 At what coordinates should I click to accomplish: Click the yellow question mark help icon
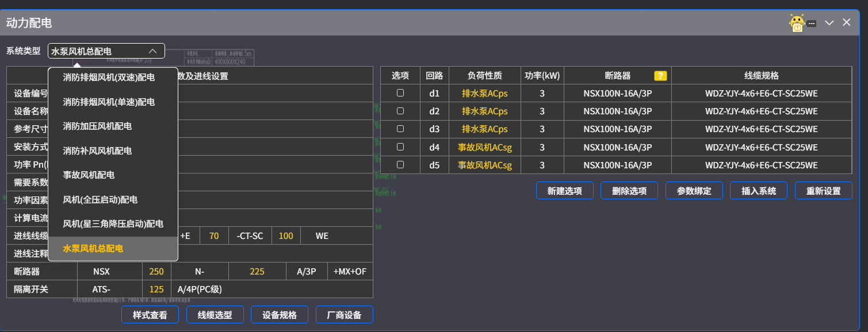(x=660, y=76)
